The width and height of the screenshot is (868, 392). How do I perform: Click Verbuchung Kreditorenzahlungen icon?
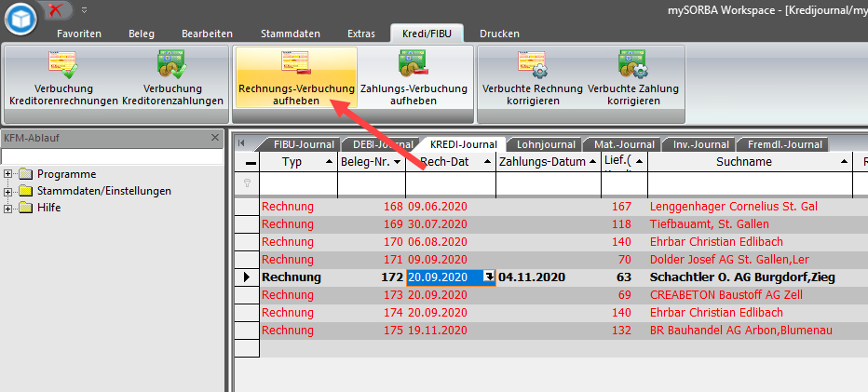(x=172, y=63)
